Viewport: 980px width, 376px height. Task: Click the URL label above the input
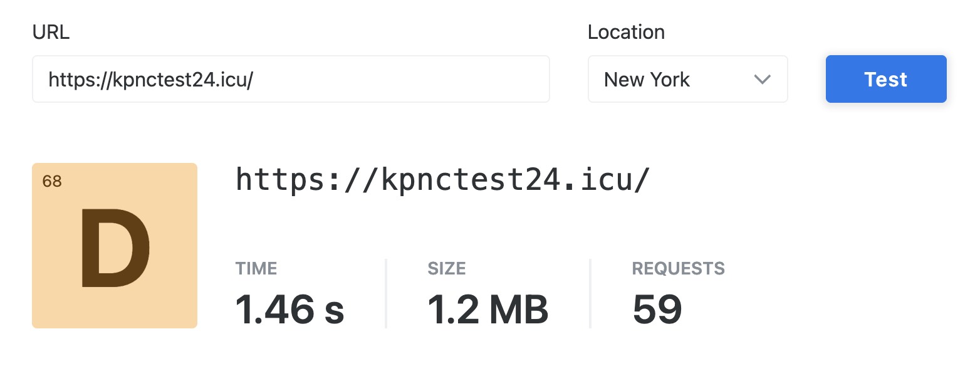tap(51, 33)
